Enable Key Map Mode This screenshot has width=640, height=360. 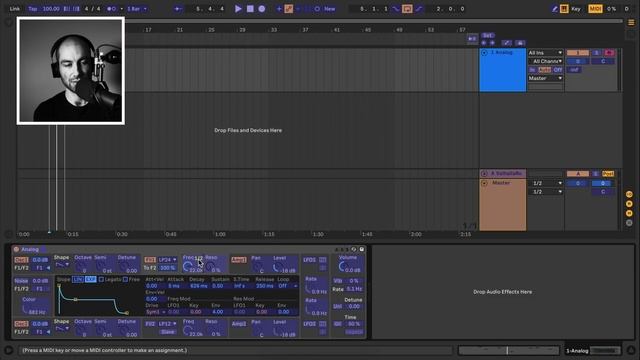coord(576,9)
